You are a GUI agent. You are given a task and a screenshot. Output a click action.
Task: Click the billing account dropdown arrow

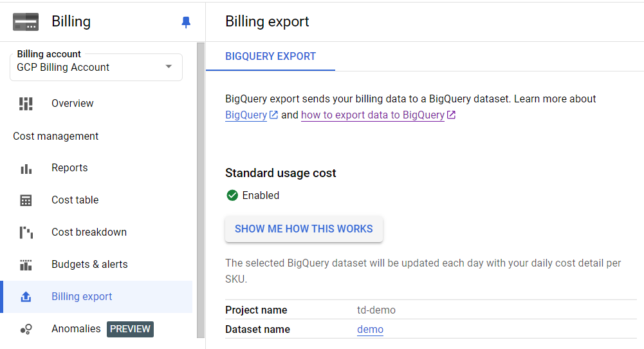click(169, 66)
